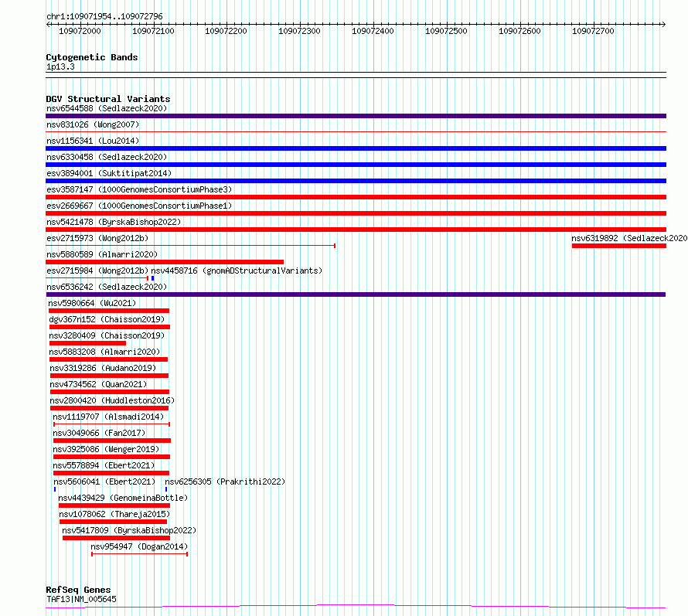Click nsv3319286 (Audano2019) variant label

point(103,368)
